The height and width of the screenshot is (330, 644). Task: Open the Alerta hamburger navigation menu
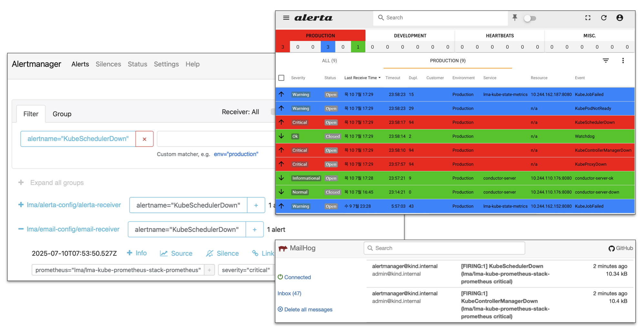[287, 18]
